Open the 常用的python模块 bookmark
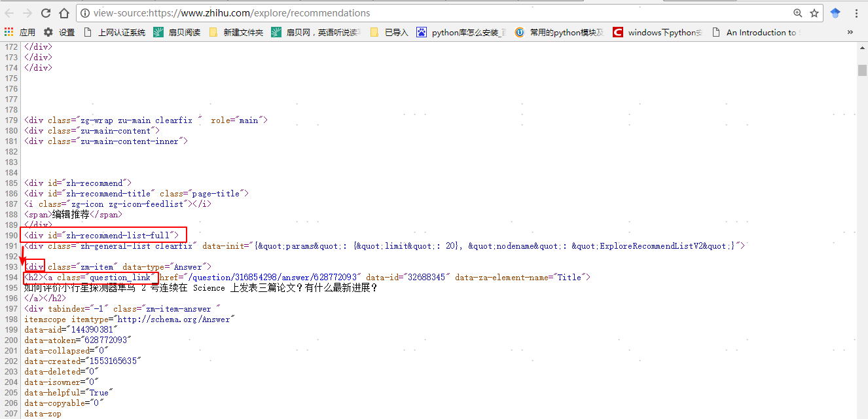This screenshot has height=419, width=868. click(560, 32)
